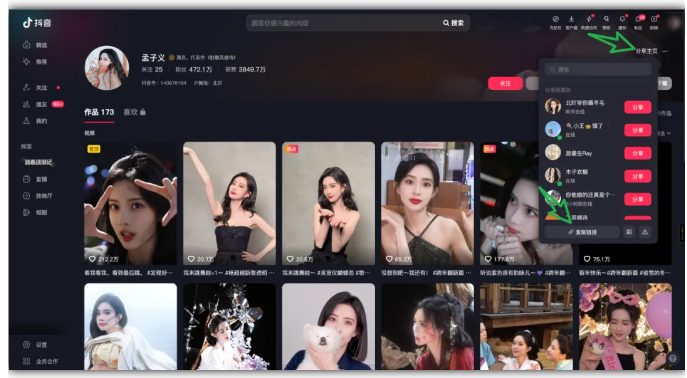Click the report triangle icon in share panel
The height and width of the screenshot is (378, 687).
(645, 232)
